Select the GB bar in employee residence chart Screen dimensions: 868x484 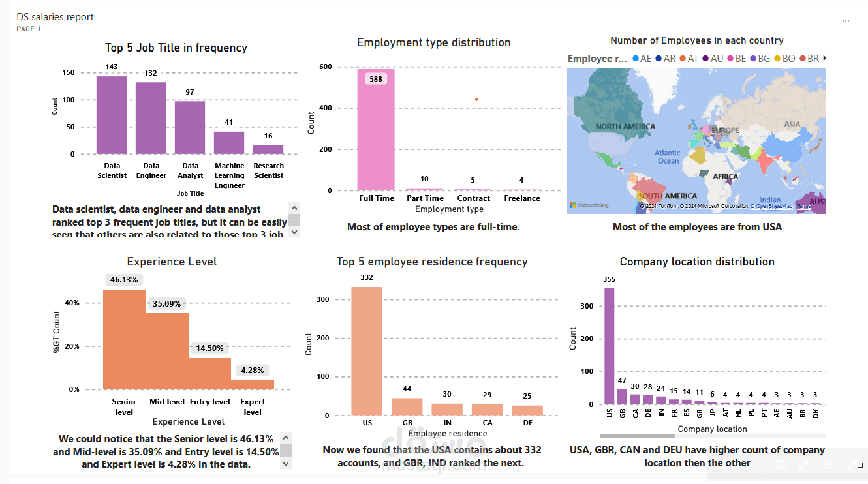click(x=407, y=406)
